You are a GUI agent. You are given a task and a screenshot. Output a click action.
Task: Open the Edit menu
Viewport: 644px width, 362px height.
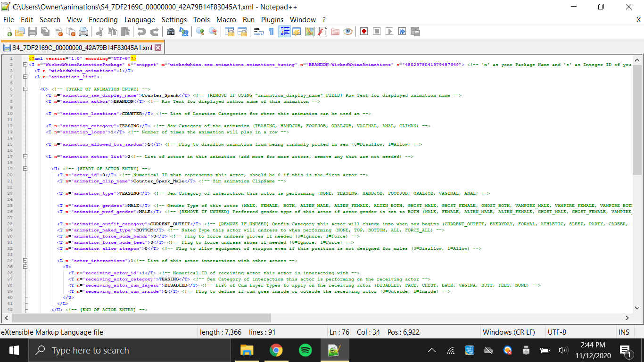coord(27,19)
